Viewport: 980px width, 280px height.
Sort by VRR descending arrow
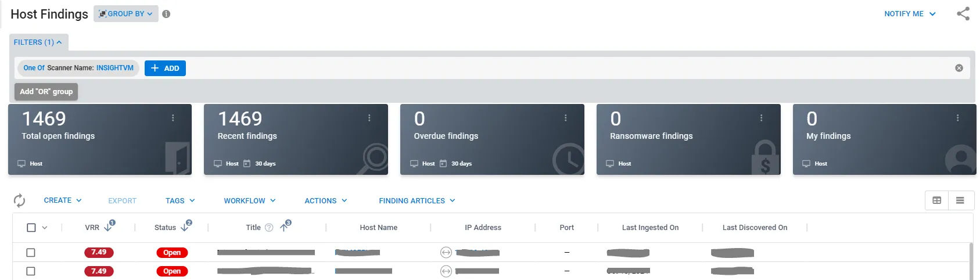pyautogui.click(x=108, y=227)
